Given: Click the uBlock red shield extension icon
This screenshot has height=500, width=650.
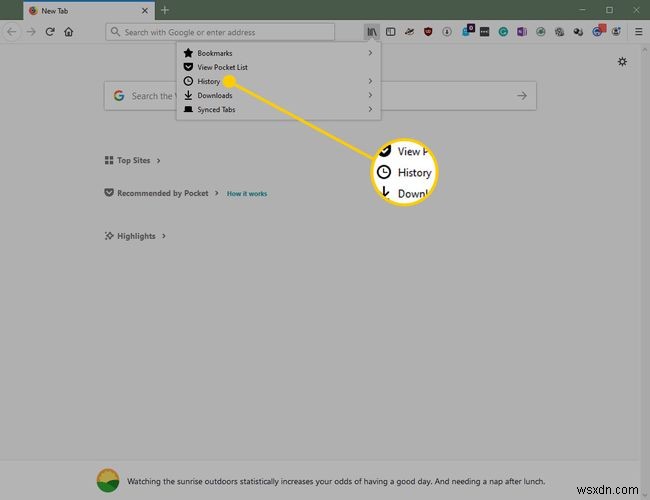Looking at the screenshot, I should click(x=428, y=32).
